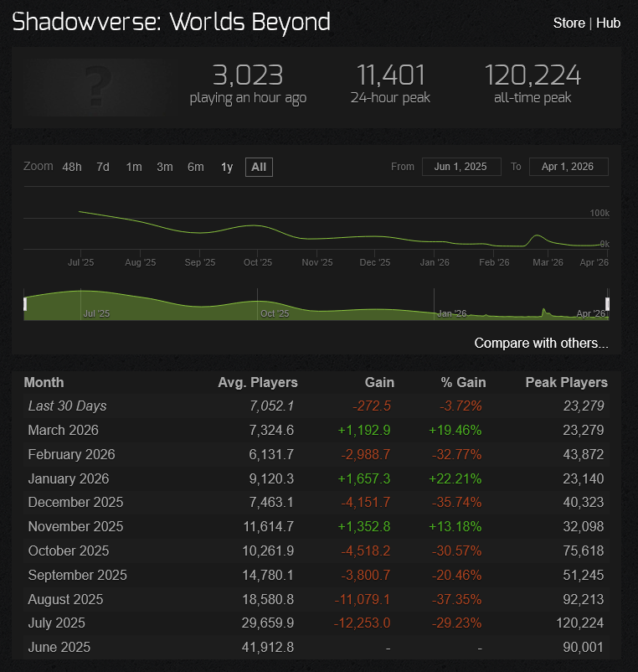
Task: Click the -2,988.7 gain value
Action: [366, 454]
